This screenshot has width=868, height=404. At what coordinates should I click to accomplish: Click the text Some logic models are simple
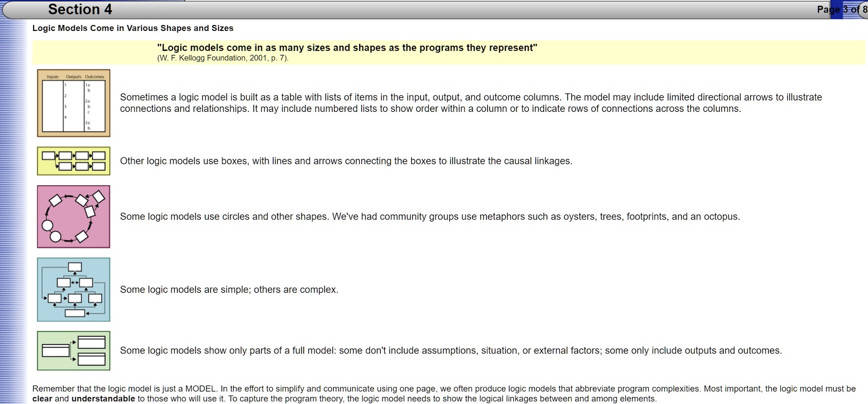[229, 290]
